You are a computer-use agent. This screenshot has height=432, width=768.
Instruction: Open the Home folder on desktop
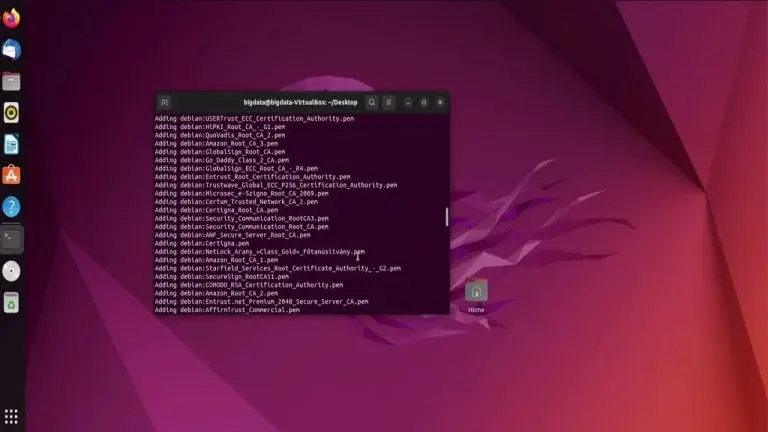tap(476, 292)
